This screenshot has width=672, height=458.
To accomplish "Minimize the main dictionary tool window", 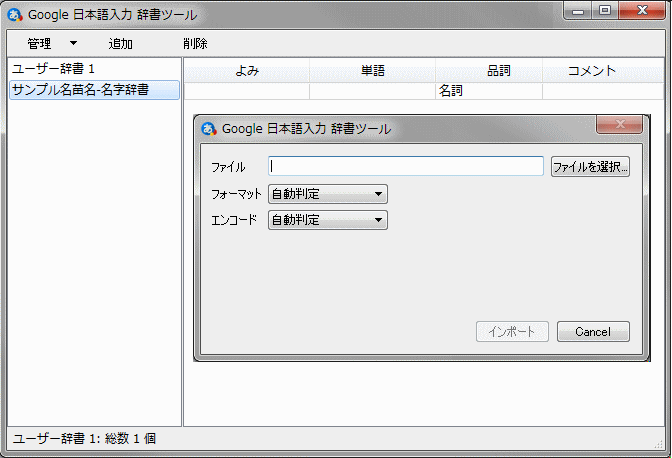I will tap(578, 11).
